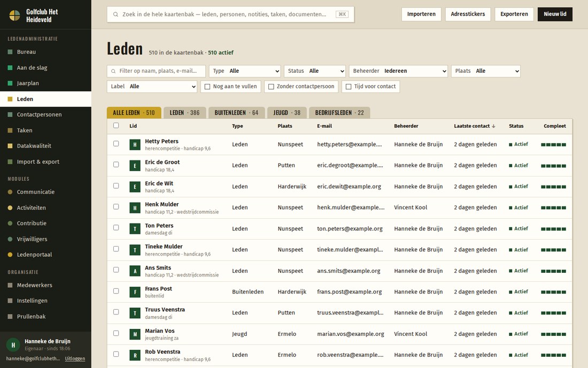Tick the 'Tijd voor contact' checkbox
The width and height of the screenshot is (588, 368).
pyautogui.click(x=349, y=87)
